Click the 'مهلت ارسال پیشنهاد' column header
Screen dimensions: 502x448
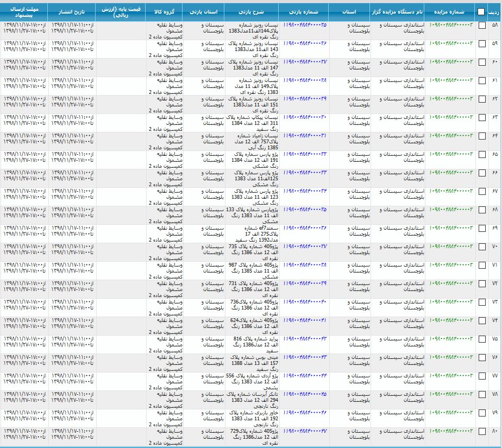coord(24,11)
